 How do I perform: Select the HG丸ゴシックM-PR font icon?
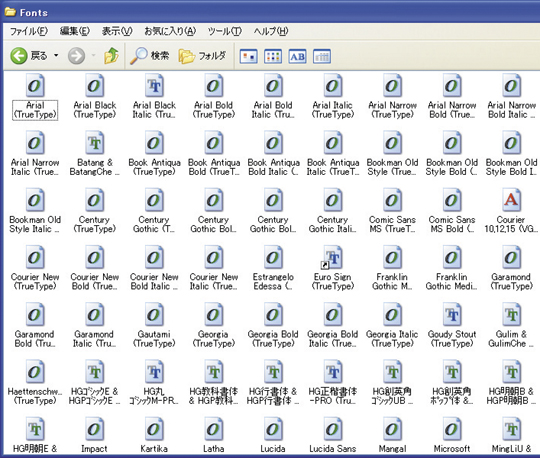click(x=154, y=372)
